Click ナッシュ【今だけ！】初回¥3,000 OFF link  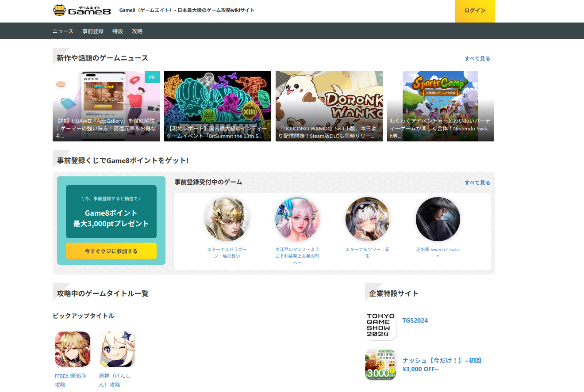pos(442,365)
